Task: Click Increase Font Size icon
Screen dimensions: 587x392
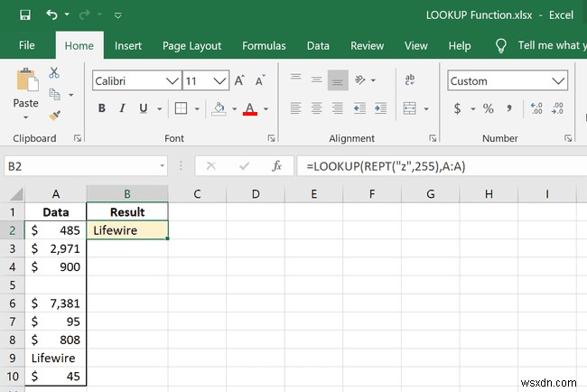Action: coord(239,80)
